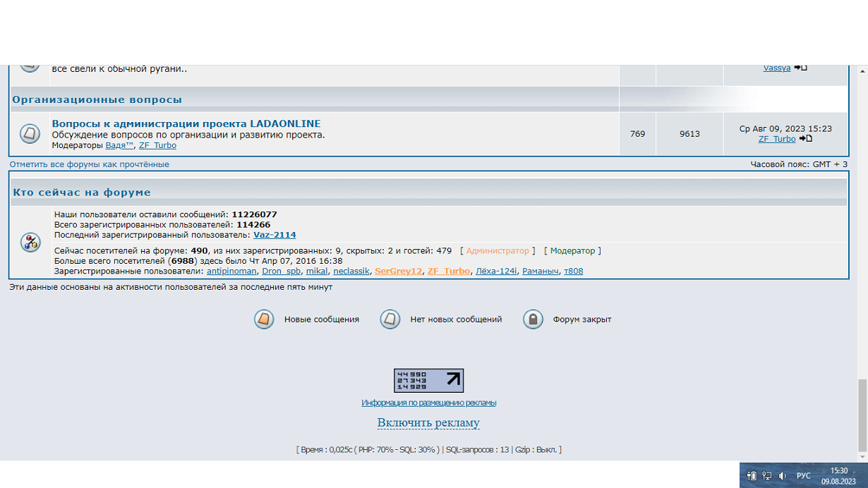The height and width of the screenshot is (488, 868).
Task: View the 'Администратор' group legend link
Action: (x=497, y=251)
